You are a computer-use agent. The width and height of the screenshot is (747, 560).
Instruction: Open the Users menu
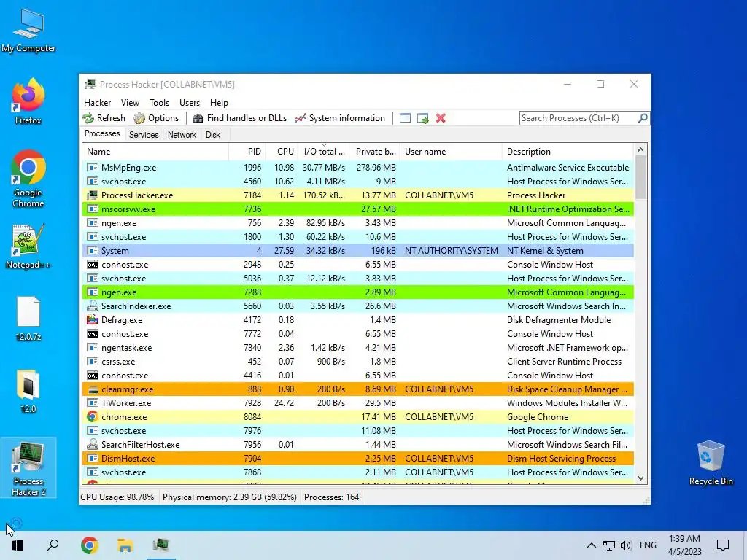(190, 103)
